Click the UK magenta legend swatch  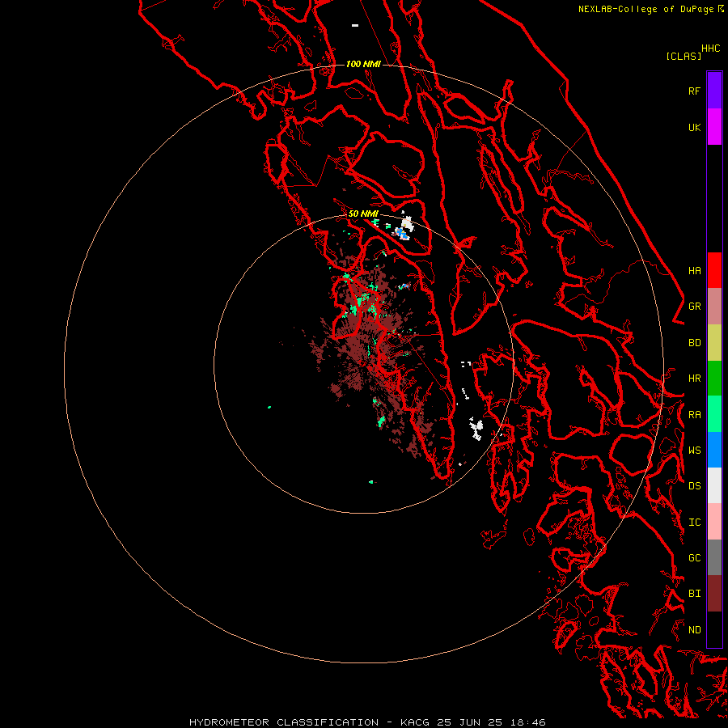[714, 127]
